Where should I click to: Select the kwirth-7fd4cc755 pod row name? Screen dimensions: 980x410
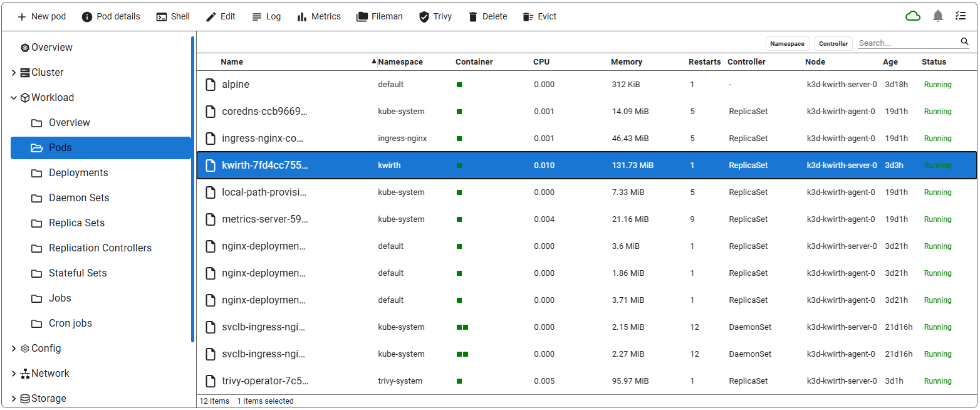point(265,166)
